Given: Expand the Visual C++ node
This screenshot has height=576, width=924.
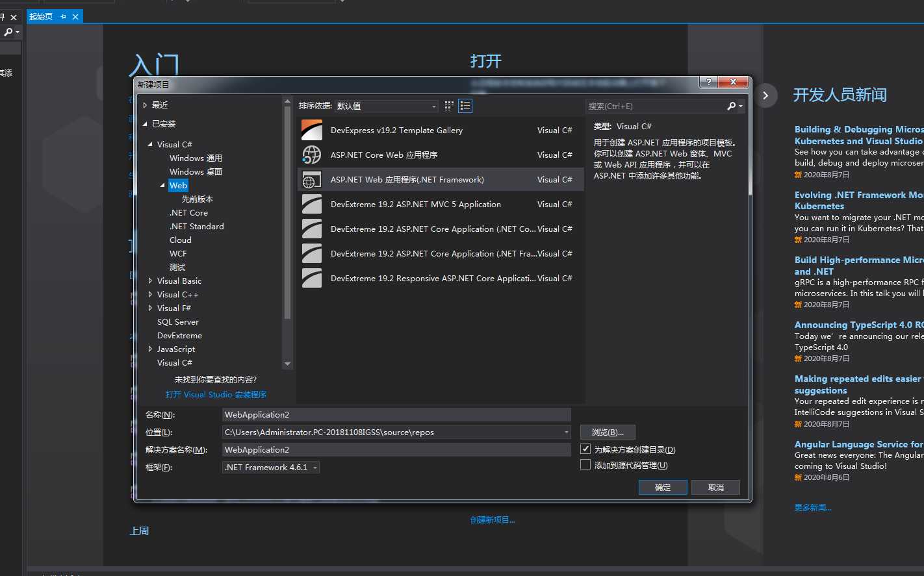Looking at the screenshot, I should click(150, 294).
